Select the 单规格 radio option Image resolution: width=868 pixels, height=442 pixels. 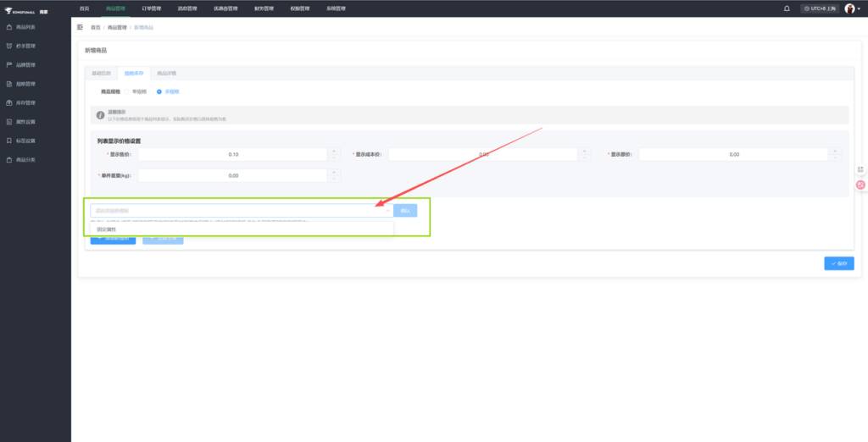click(127, 91)
